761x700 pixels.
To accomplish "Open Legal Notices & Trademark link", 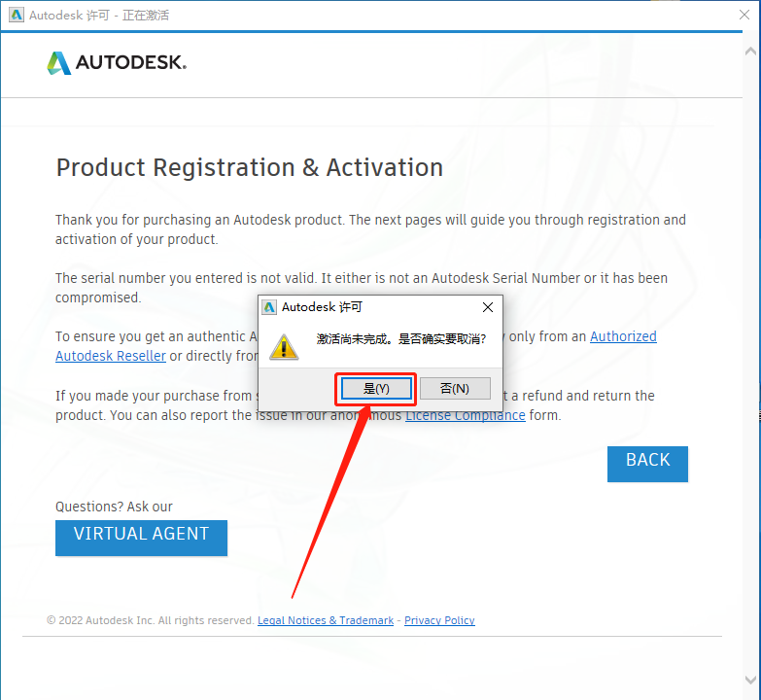I will tap(326, 620).
